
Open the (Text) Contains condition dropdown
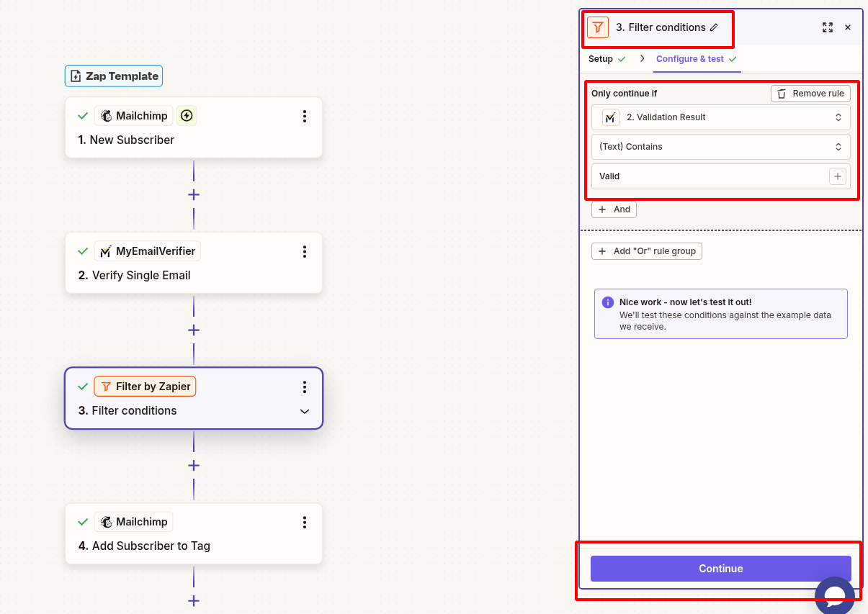point(720,146)
